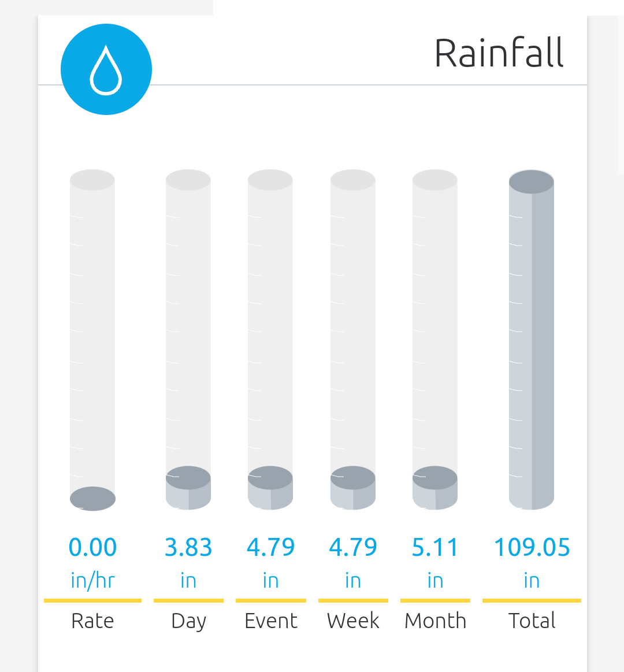Image resolution: width=624 pixels, height=672 pixels.
Task: Select the Day label
Action: click(x=188, y=621)
